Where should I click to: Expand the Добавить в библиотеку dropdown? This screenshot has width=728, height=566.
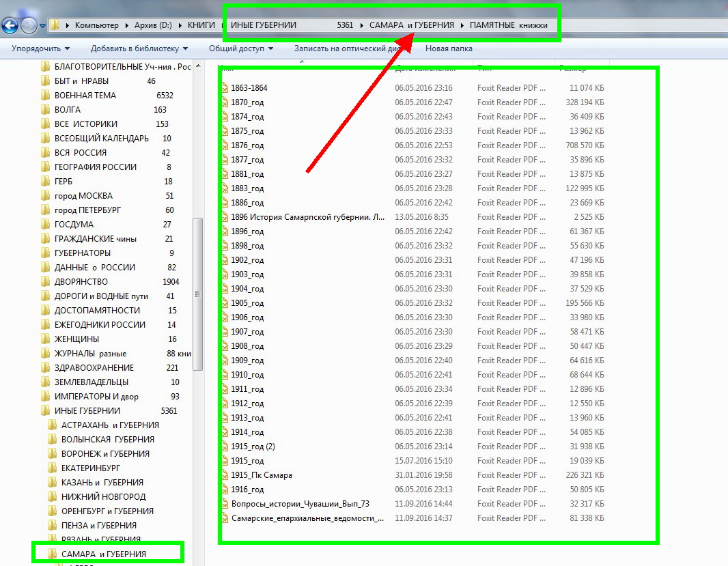(x=139, y=48)
